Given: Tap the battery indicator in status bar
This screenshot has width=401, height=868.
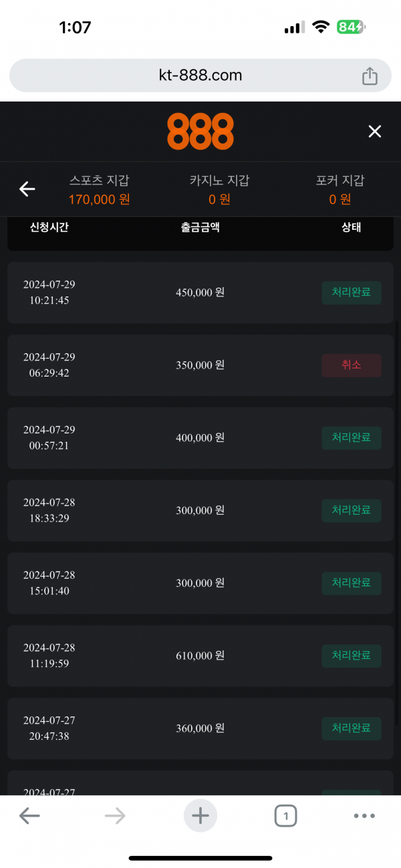Looking at the screenshot, I should tap(351, 27).
